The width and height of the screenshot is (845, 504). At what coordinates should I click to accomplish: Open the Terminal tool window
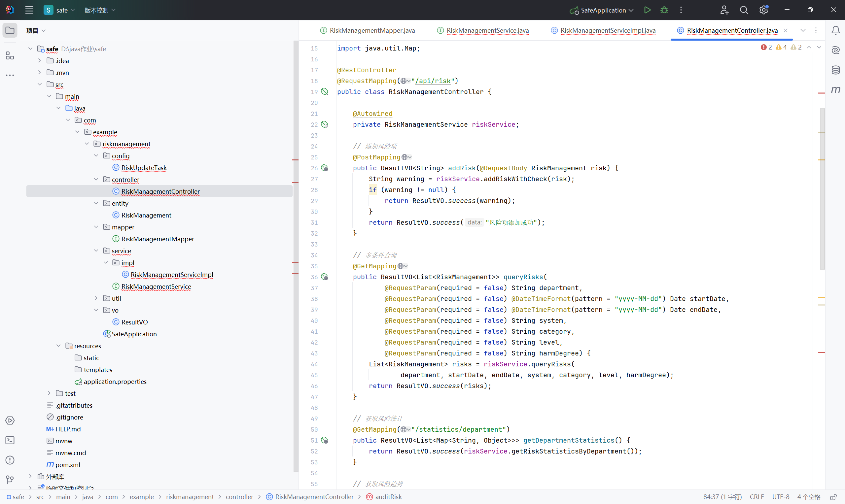click(10, 441)
